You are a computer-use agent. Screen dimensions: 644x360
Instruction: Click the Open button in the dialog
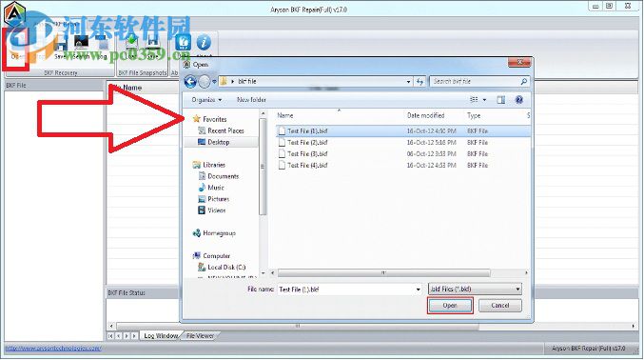click(x=450, y=306)
